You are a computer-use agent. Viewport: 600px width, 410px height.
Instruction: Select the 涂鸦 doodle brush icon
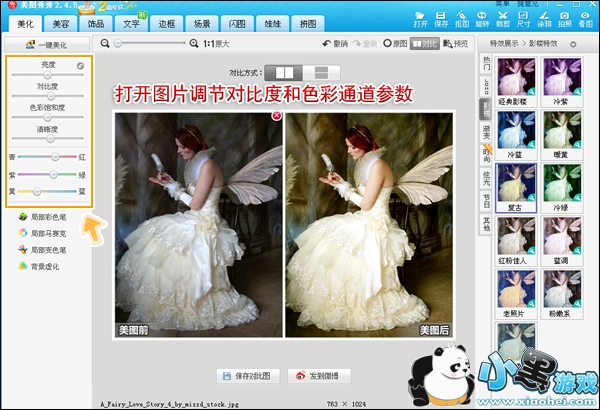tap(544, 19)
